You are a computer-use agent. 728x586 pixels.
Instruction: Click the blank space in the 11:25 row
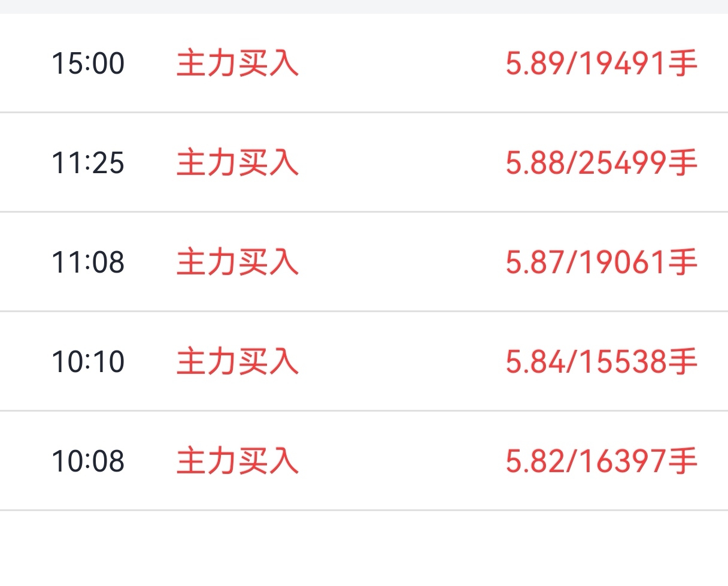tap(402, 163)
